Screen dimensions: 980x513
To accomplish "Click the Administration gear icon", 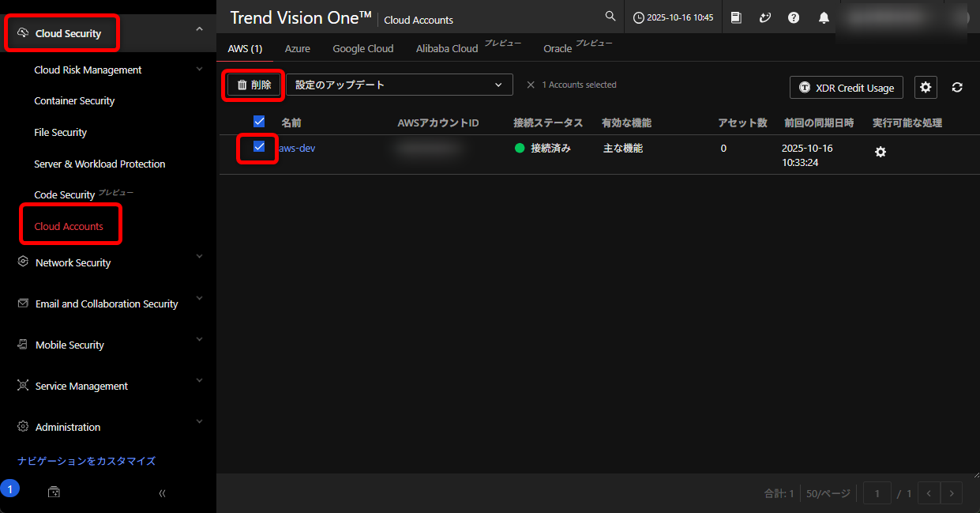I will 23,427.
